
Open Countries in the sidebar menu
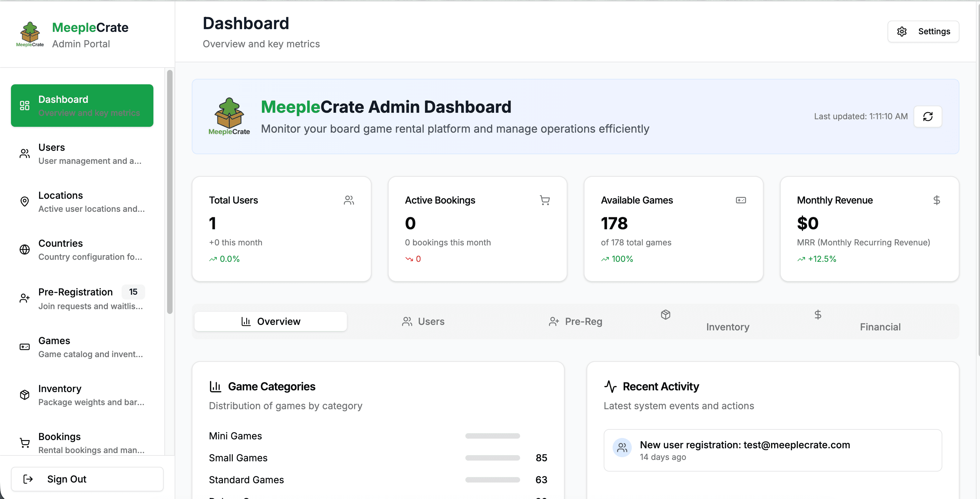click(82, 249)
